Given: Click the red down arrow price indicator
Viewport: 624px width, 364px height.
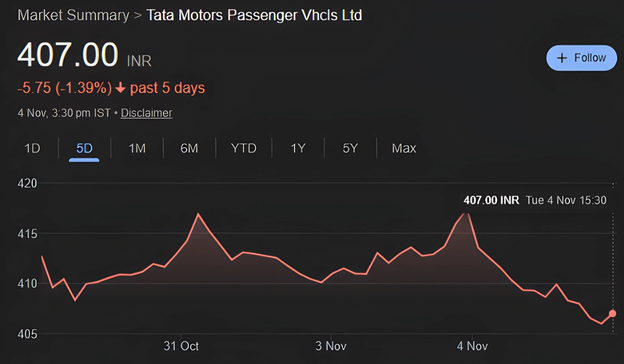Looking at the screenshot, I should click(121, 88).
